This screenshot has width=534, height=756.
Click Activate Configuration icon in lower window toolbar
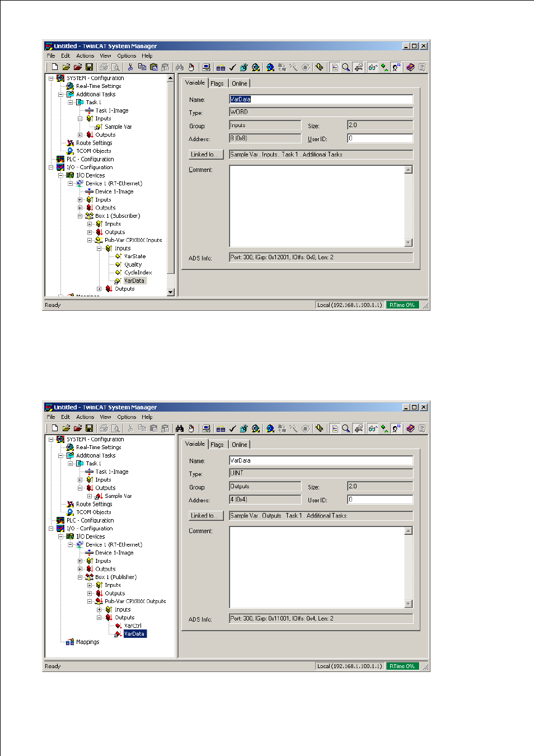click(x=244, y=428)
